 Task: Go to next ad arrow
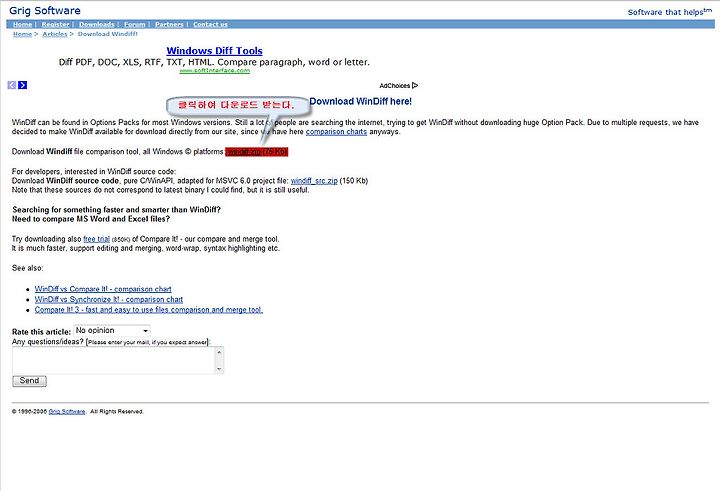pos(22,85)
